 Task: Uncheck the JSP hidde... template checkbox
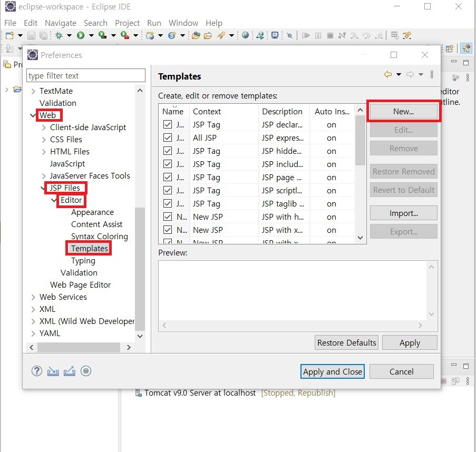coord(168,151)
